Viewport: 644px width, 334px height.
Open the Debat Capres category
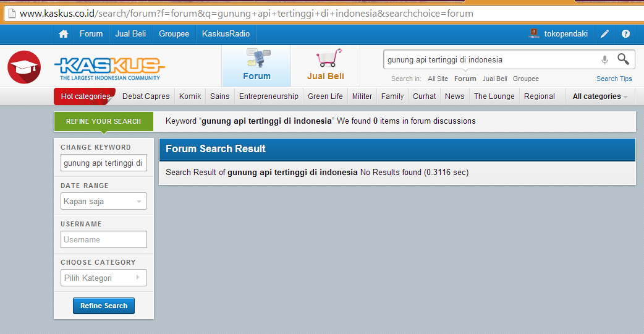click(x=146, y=96)
